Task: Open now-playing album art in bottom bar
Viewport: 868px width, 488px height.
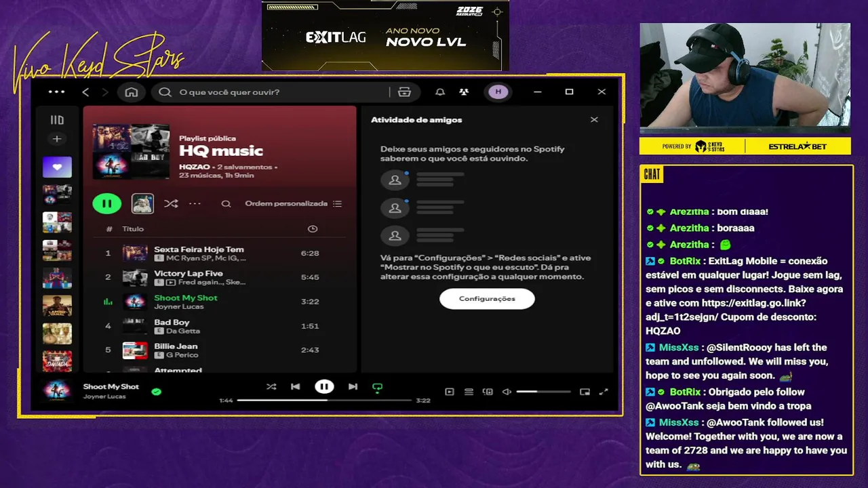Action: coord(57,391)
